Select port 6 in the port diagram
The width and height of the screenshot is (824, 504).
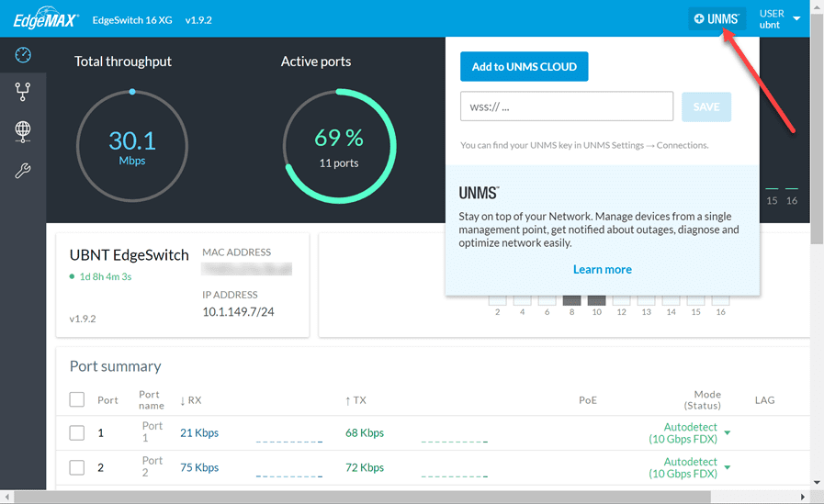tap(547, 301)
